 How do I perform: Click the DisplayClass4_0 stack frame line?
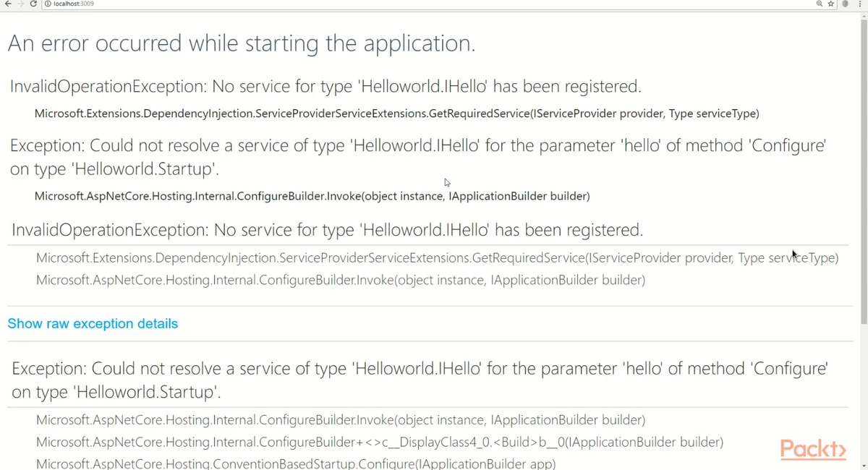[x=380, y=442]
